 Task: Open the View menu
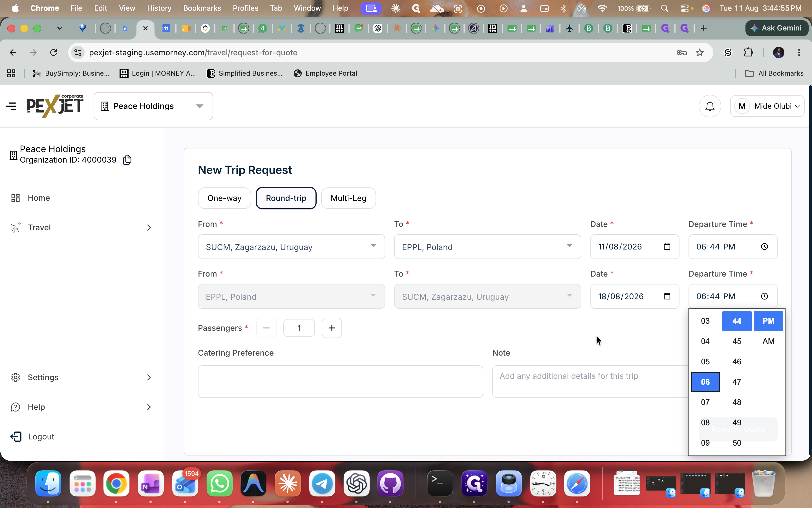click(x=127, y=8)
